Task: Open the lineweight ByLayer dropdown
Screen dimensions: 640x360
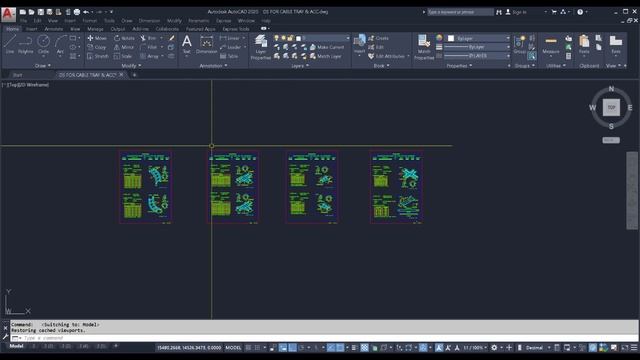Action: pyautogui.click(x=477, y=47)
